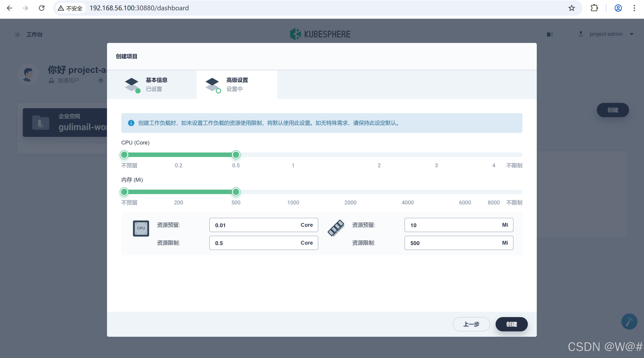
Task: Focus the memory 资源预留 field with 10
Action: coord(459,225)
